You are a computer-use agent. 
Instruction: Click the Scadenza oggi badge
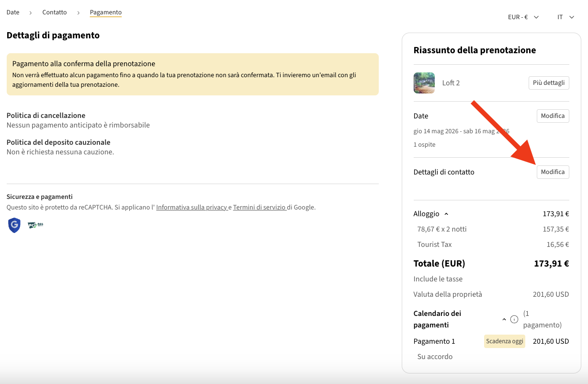(x=504, y=341)
